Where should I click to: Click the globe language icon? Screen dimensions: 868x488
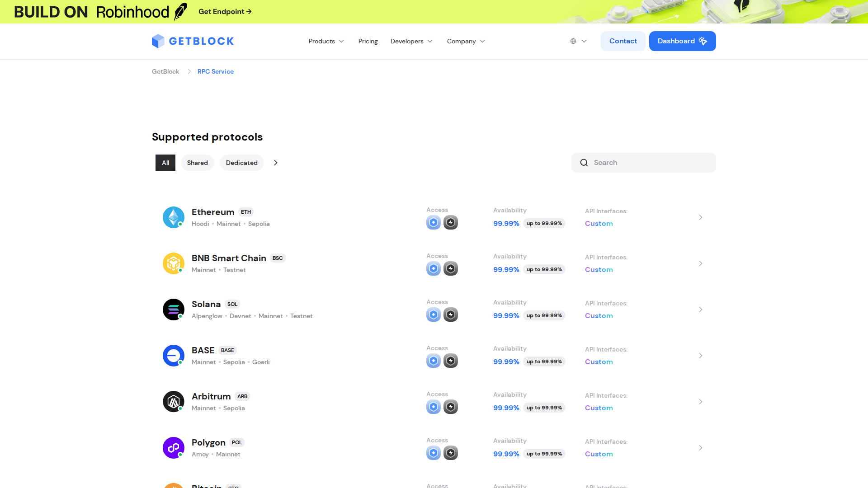point(573,41)
